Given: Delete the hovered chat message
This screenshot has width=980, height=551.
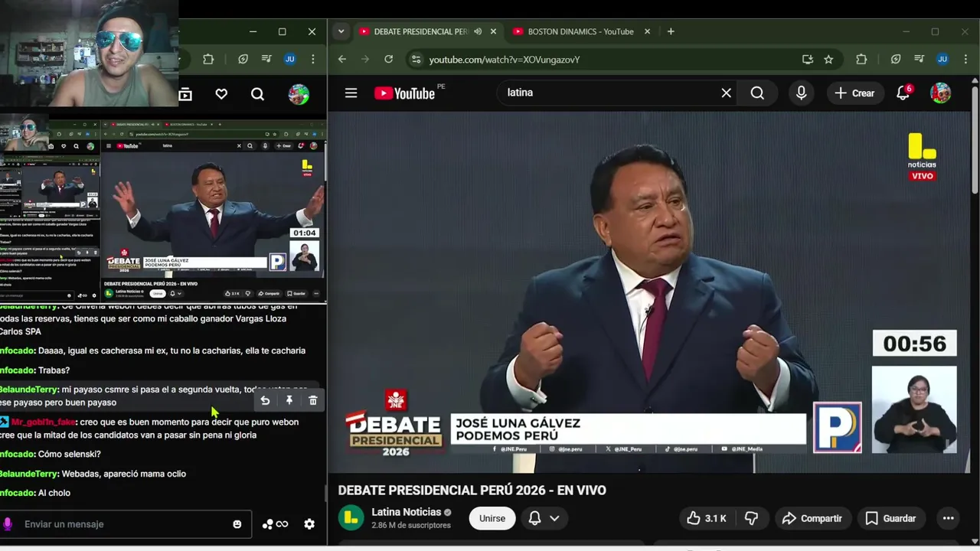Looking at the screenshot, I should 313,400.
